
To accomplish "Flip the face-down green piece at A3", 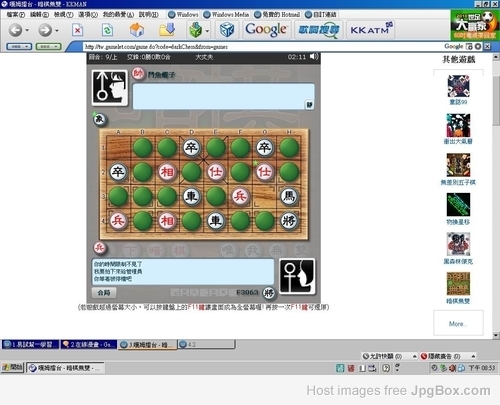I will [x=118, y=196].
